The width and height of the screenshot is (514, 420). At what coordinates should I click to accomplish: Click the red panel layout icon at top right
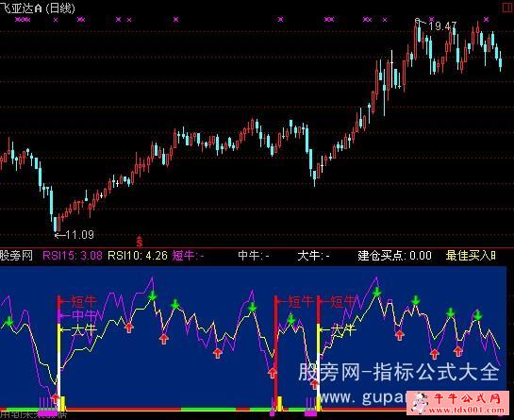tap(508, 8)
